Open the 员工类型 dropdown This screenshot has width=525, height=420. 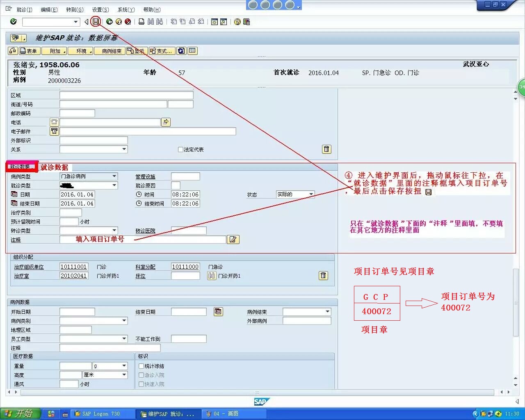coord(124,339)
